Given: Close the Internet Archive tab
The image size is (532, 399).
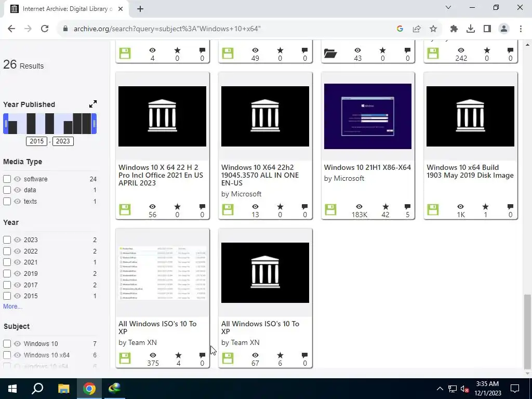Looking at the screenshot, I should 121,9.
